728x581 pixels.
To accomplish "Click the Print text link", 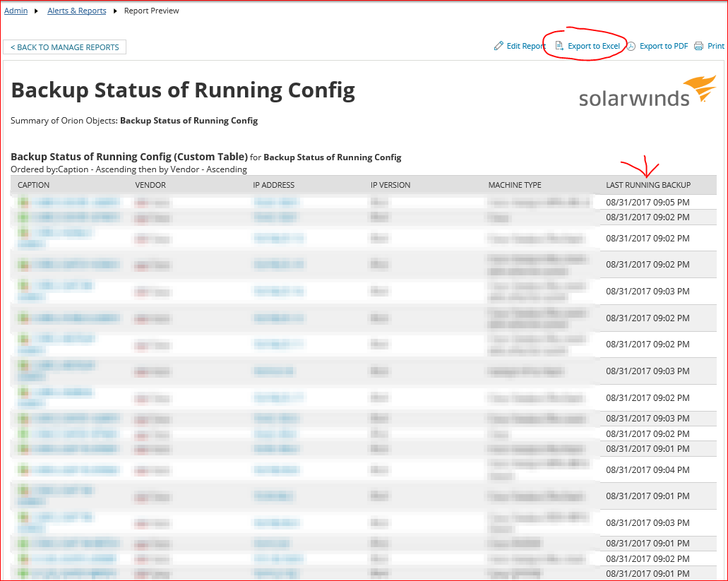I will tap(716, 47).
